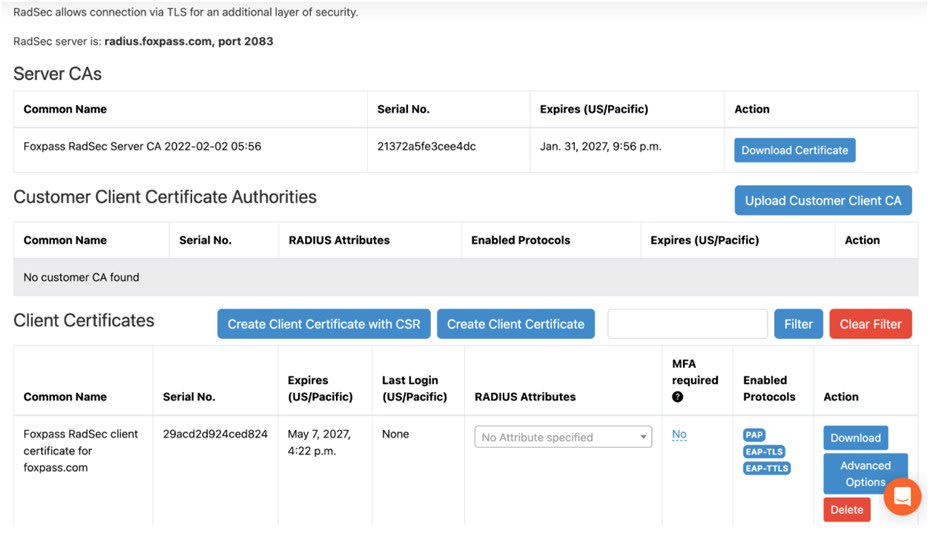Download the Foxpass RadSec Server CA certificate
This screenshot has width=936, height=556.
click(x=795, y=150)
